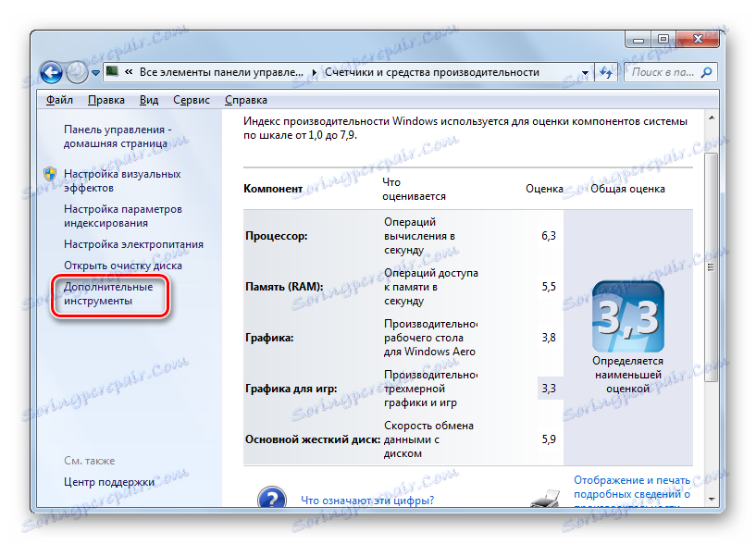This screenshot has height=544, width=756.
Task: Open 'Настройка параметров индексирования' link
Action: pyautogui.click(x=123, y=216)
